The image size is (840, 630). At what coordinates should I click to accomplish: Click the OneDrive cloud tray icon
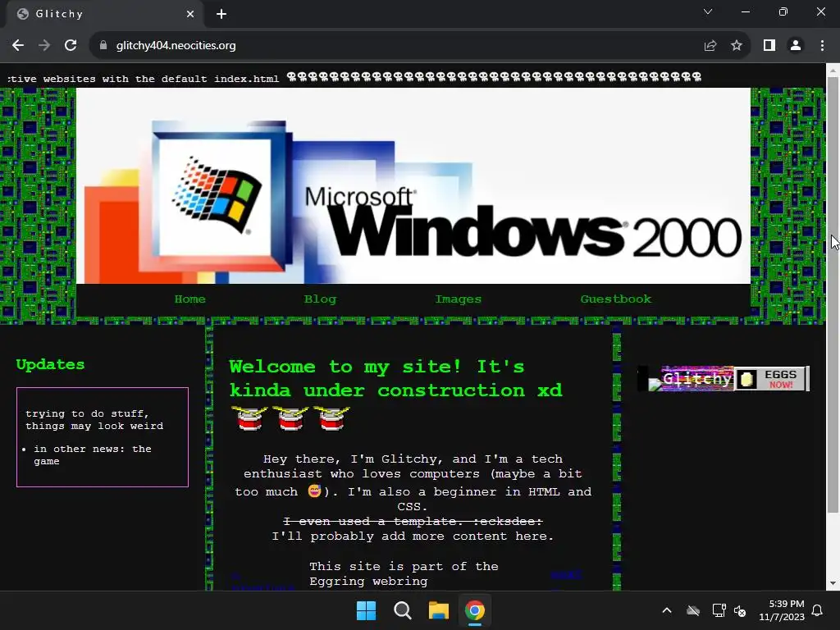coord(693,610)
